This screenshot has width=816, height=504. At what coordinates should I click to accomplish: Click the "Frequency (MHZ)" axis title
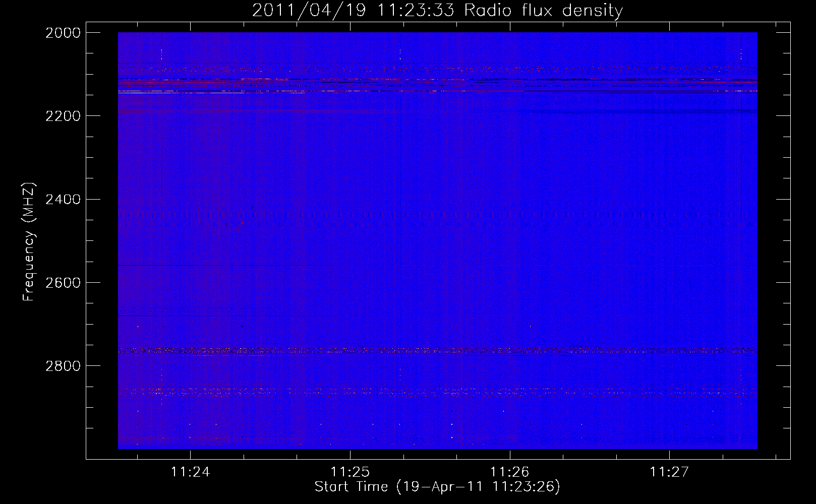pos(29,241)
